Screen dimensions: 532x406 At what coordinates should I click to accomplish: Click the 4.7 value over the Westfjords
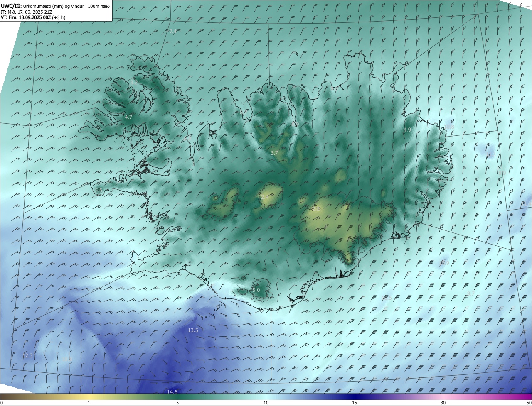[x=128, y=117]
